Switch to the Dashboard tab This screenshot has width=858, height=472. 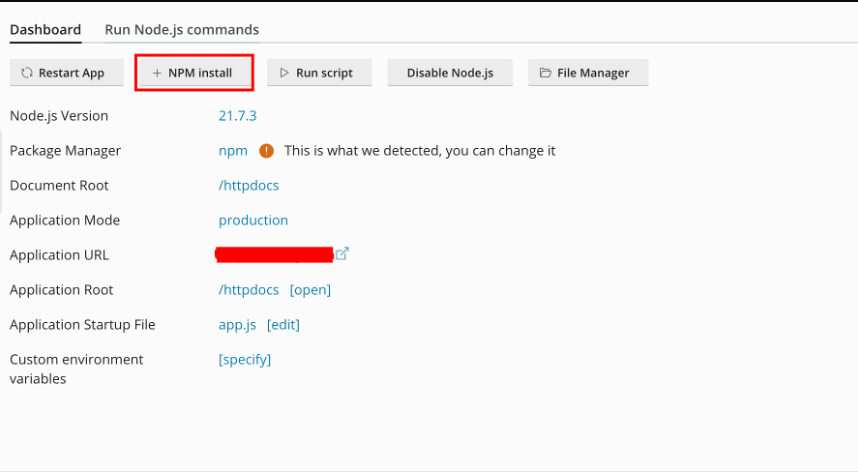[x=45, y=30]
